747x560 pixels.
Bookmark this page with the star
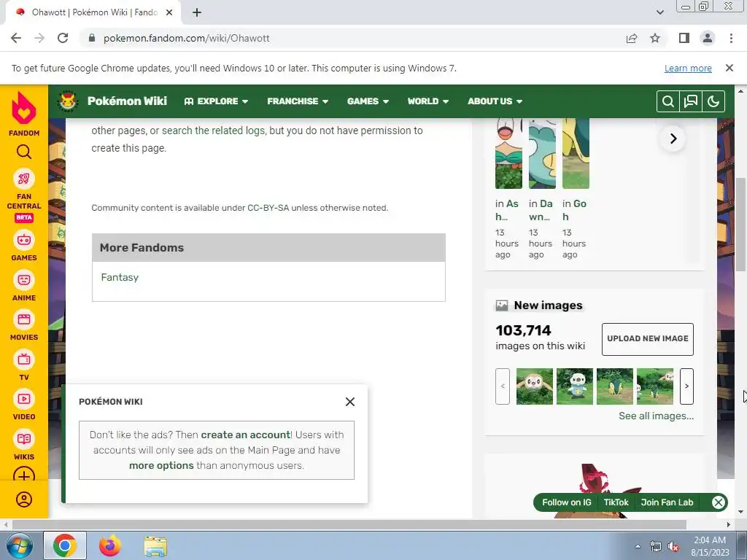pyautogui.click(x=655, y=38)
